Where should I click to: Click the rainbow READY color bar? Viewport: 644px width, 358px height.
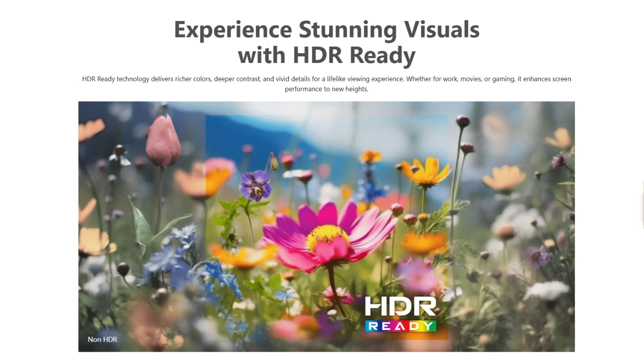[x=400, y=326]
